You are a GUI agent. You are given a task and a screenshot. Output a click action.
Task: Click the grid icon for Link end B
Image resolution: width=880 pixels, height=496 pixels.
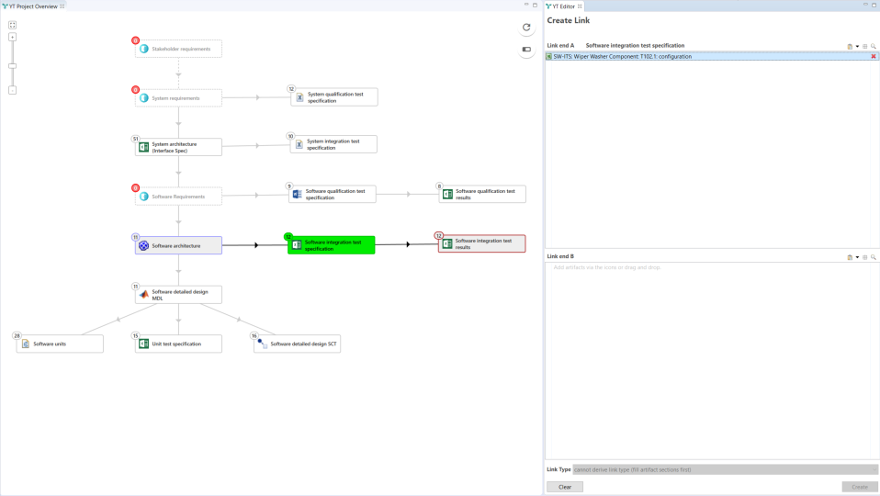click(865, 258)
